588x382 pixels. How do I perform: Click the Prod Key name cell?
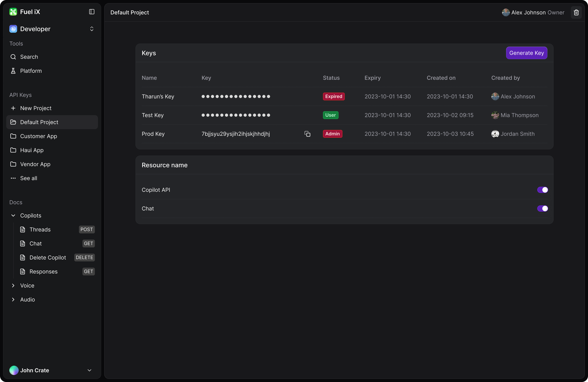pyautogui.click(x=153, y=134)
